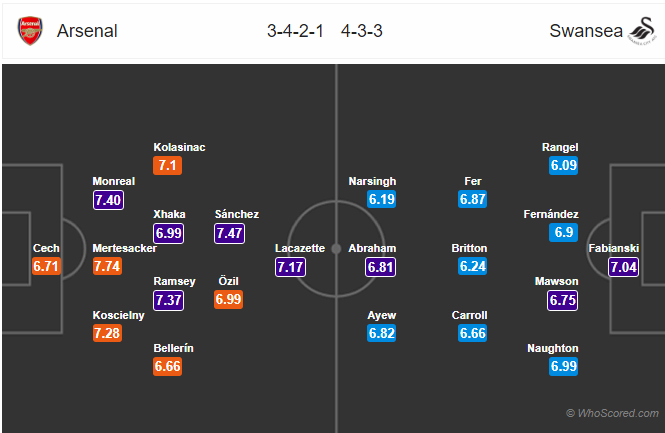Viewport: 665px width, 433px height.
Task: Click the pitch center spot
Action: (337, 248)
